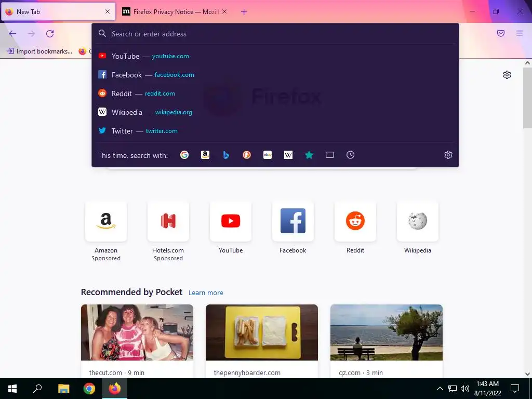Image resolution: width=532 pixels, height=399 pixels.
Task: Search open tabs using tabs icon
Action: click(330, 155)
